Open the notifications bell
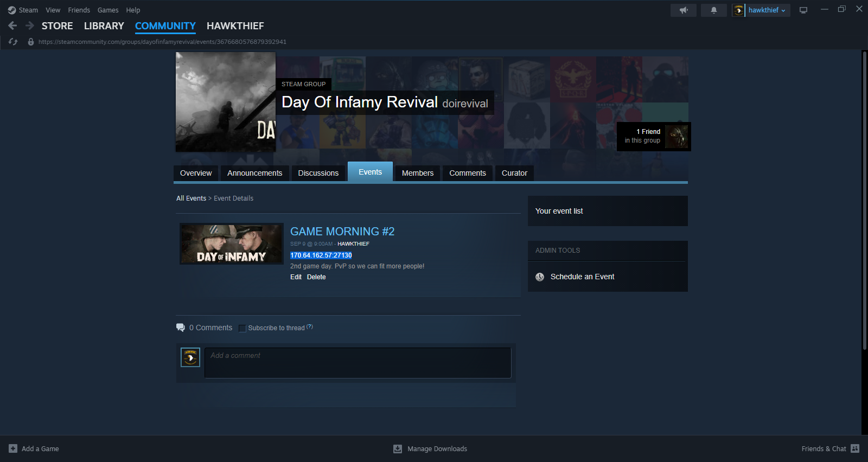868x462 pixels. point(714,10)
